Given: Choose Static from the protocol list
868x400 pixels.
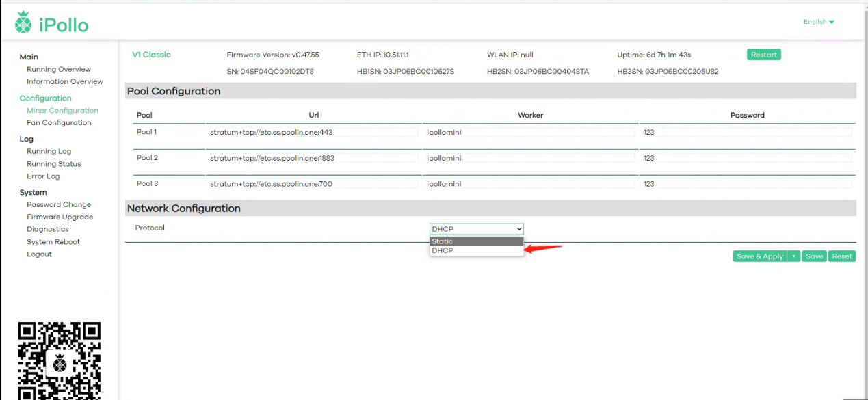Looking at the screenshot, I should tap(476, 241).
